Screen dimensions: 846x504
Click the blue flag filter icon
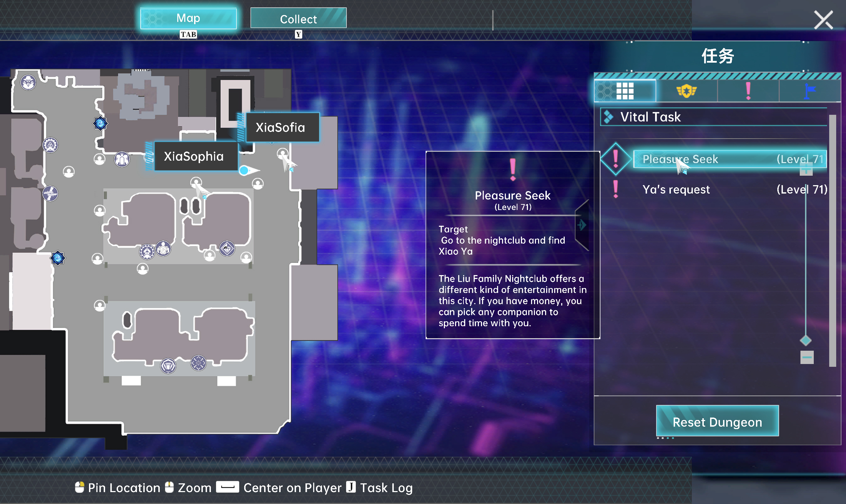[810, 91]
